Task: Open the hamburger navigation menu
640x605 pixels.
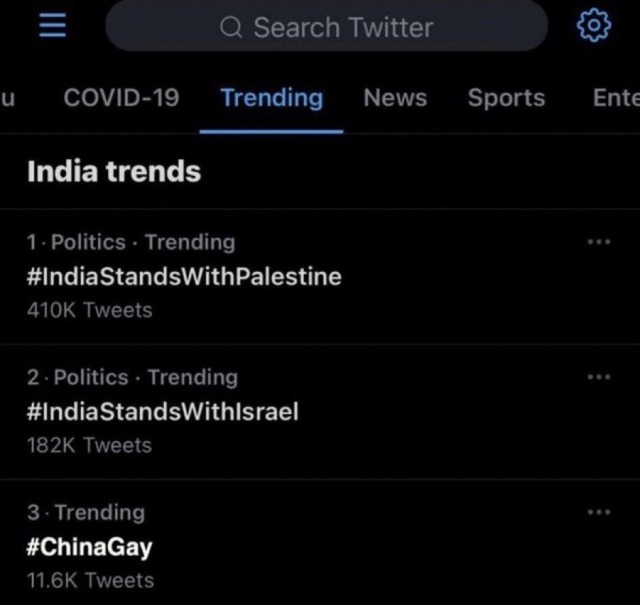Action: pyautogui.click(x=51, y=24)
